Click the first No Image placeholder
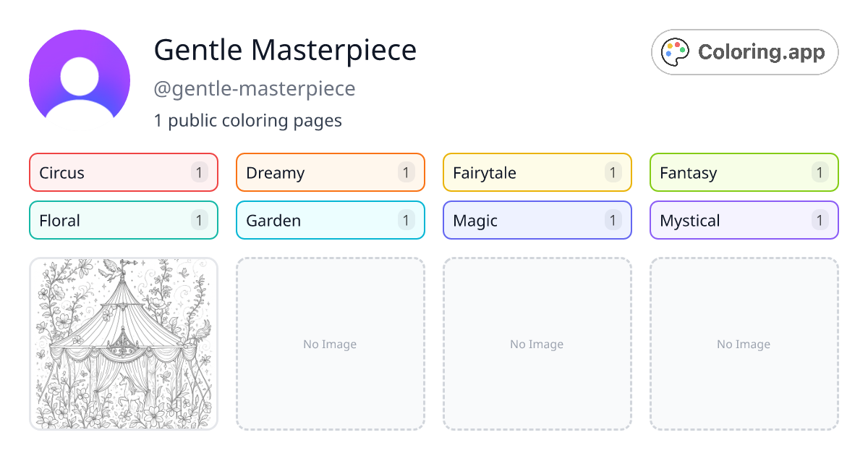The image size is (868, 456). [x=330, y=344]
